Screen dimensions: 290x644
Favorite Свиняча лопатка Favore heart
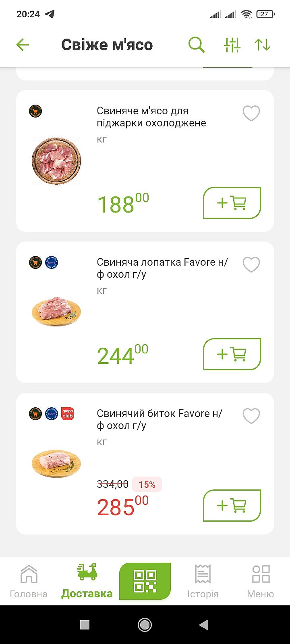[251, 264]
